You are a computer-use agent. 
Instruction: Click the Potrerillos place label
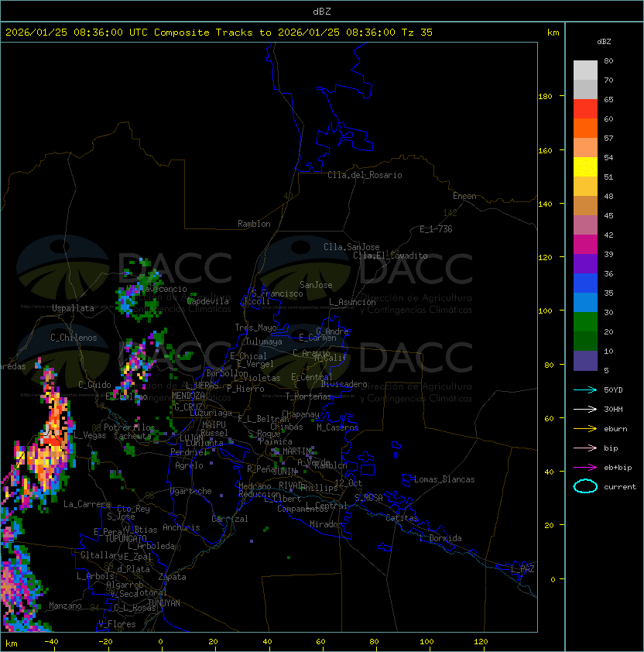(x=129, y=427)
